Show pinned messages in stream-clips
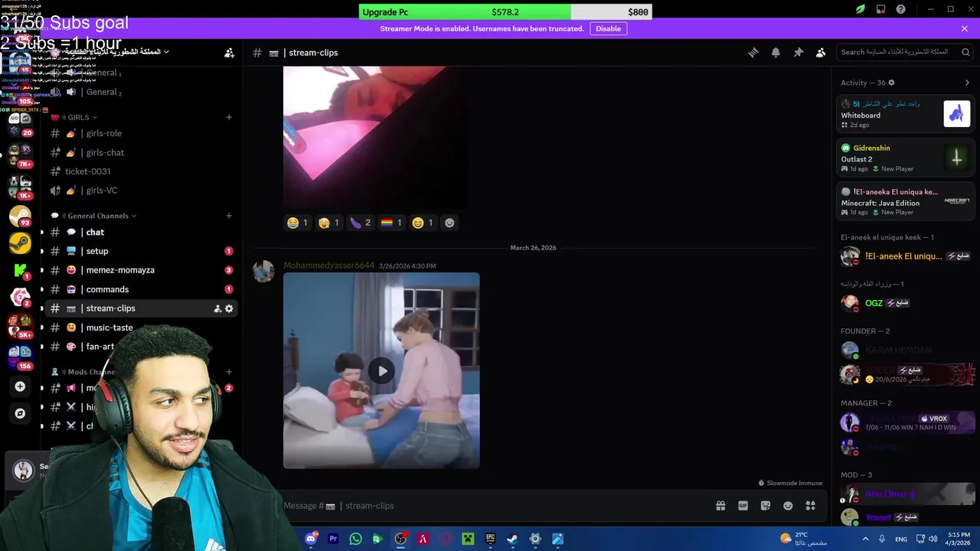This screenshot has height=551, width=980. click(798, 53)
